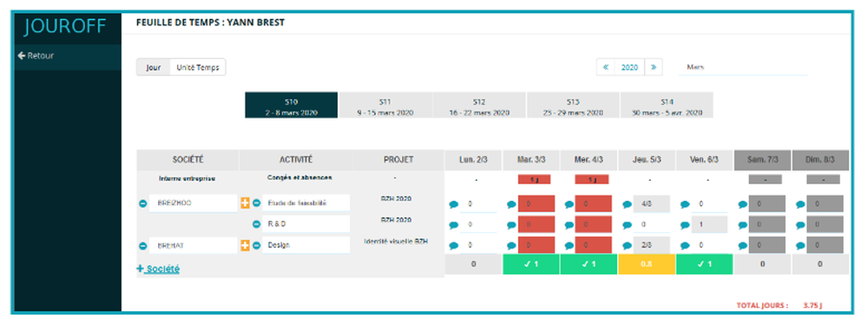Viewport: 868px width, 319px height.
Task: Select week S11 9 - 15 mars 2020
Action: (385, 105)
